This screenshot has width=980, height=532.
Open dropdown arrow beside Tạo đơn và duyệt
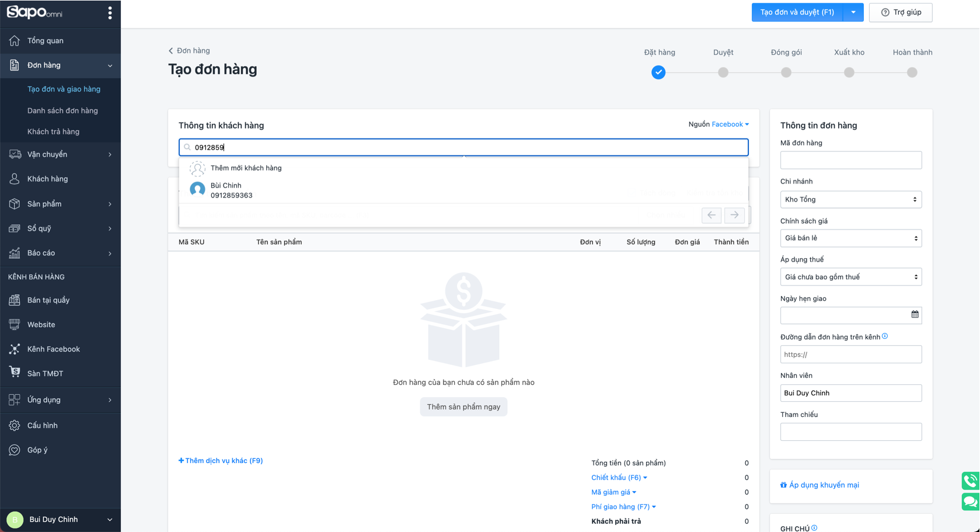click(x=853, y=12)
